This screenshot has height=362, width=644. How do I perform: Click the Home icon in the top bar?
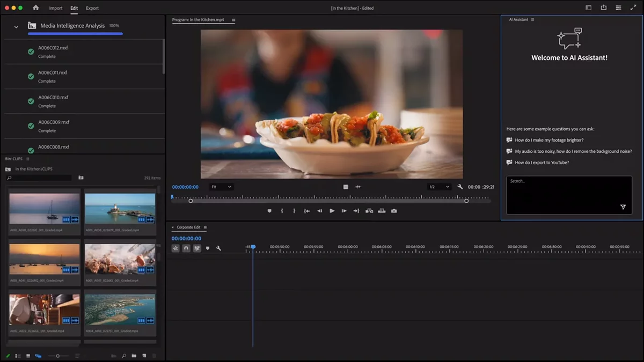point(36,8)
